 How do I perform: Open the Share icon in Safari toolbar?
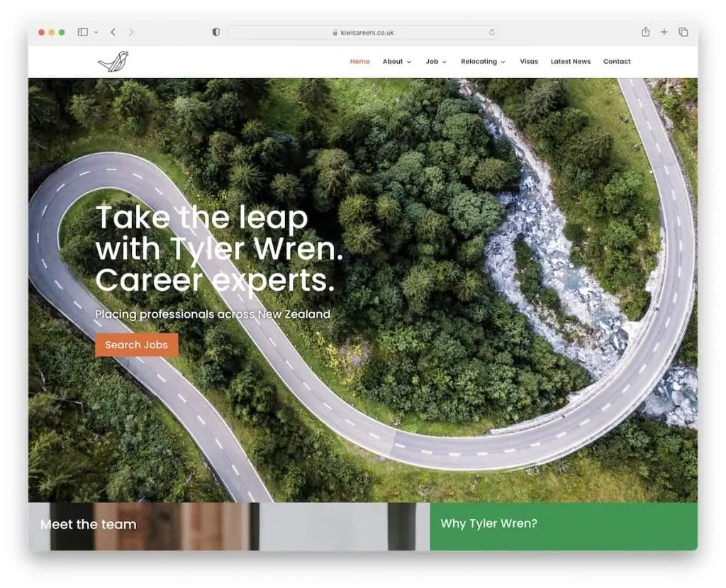point(645,32)
